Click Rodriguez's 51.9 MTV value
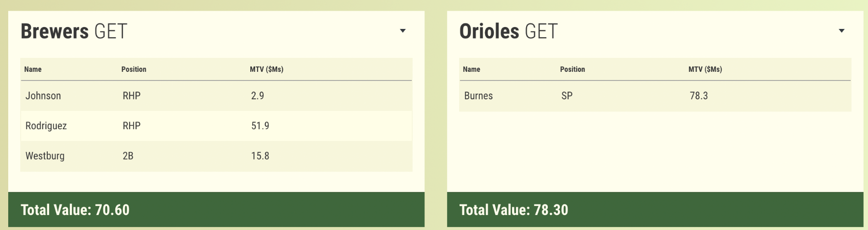868x230 pixels. point(260,126)
